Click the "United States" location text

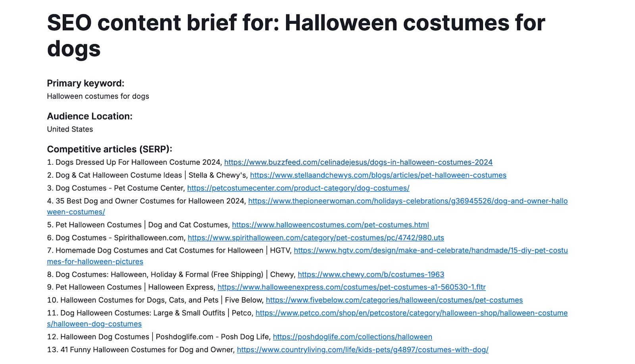click(x=70, y=129)
